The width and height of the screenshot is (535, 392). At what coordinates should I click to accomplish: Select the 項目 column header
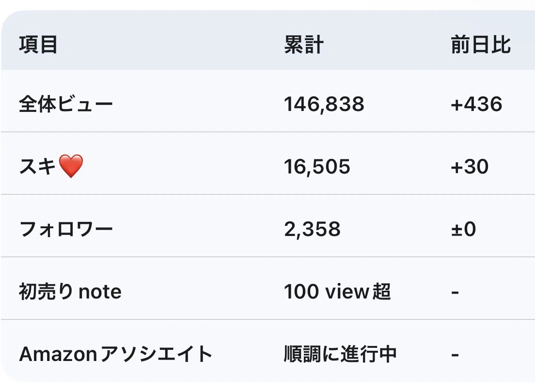[x=38, y=45]
